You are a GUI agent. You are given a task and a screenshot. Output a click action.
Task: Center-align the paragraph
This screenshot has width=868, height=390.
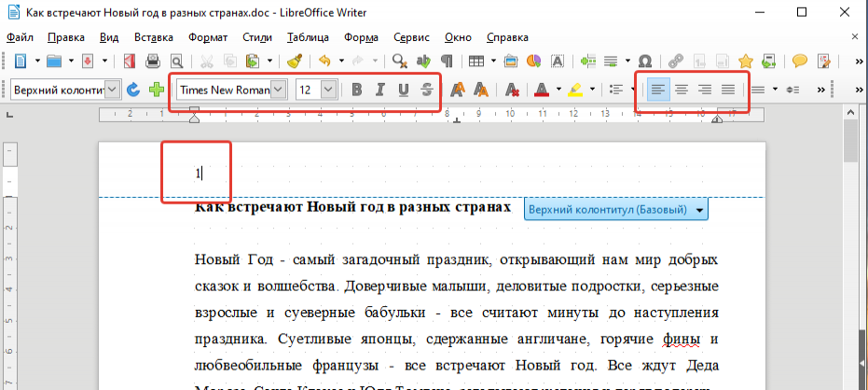[x=682, y=90]
